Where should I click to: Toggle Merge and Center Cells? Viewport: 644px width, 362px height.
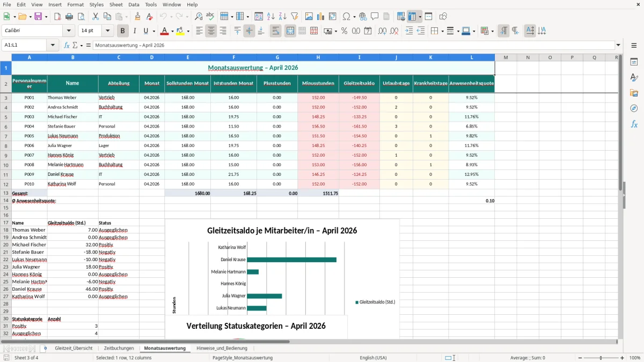[290, 31]
